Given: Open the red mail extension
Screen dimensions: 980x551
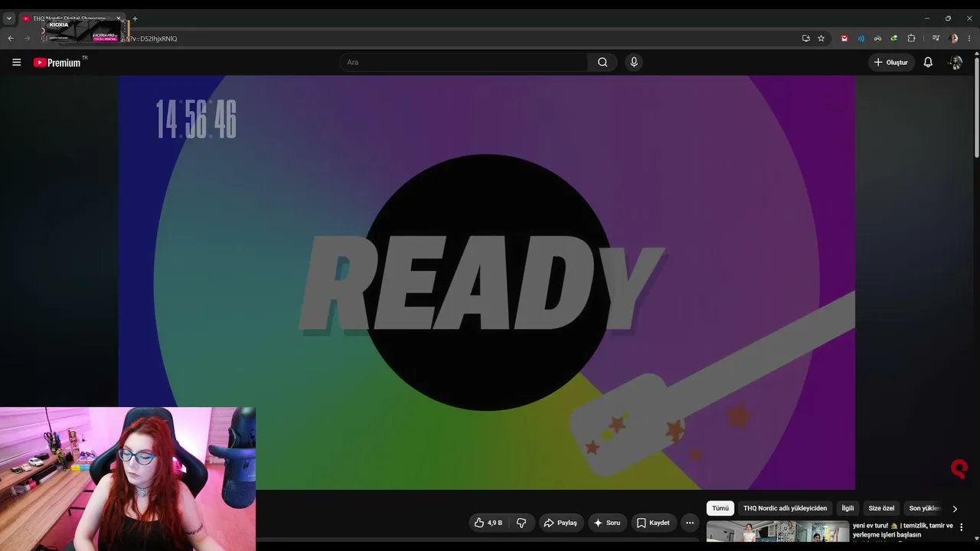Looking at the screenshot, I should 844,38.
